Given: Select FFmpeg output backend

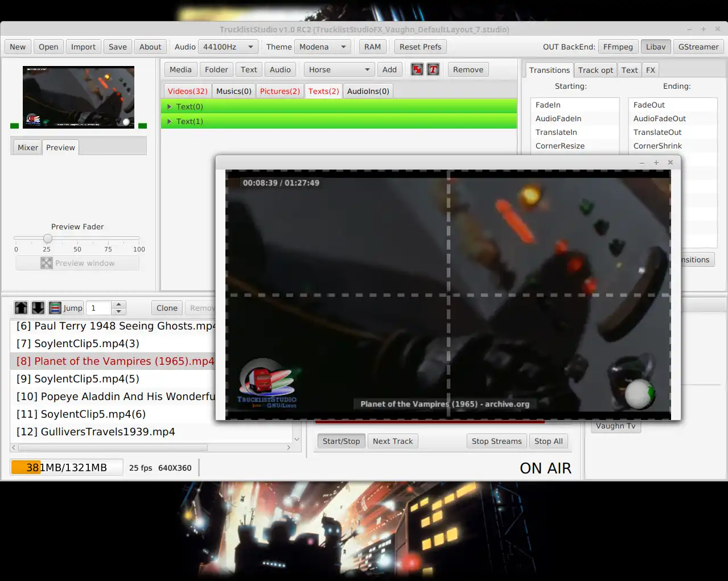Looking at the screenshot, I should (618, 47).
